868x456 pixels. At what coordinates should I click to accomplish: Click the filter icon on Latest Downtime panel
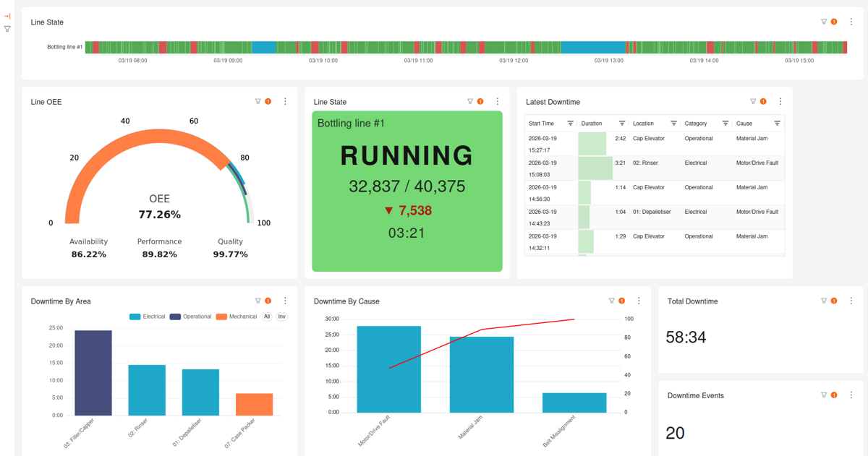click(x=752, y=101)
